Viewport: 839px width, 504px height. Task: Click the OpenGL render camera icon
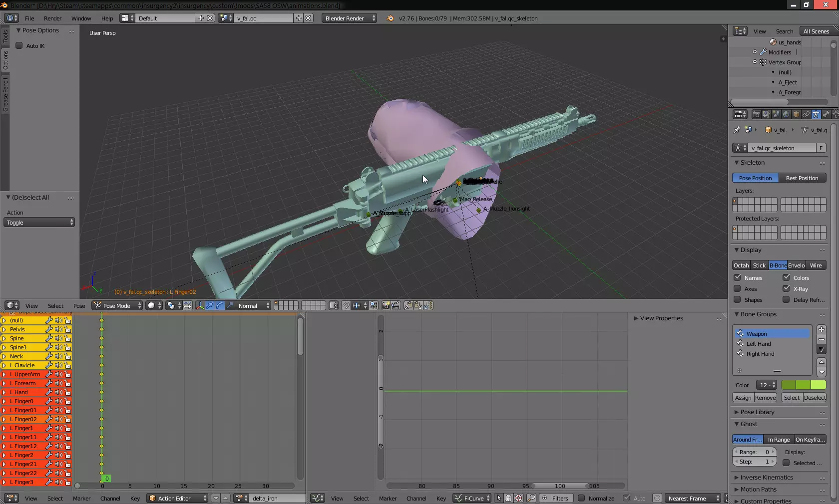click(x=386, y=305)
